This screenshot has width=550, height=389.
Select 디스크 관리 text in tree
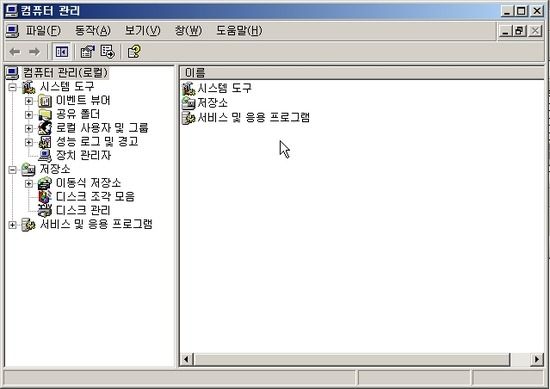tap(83, 210)
